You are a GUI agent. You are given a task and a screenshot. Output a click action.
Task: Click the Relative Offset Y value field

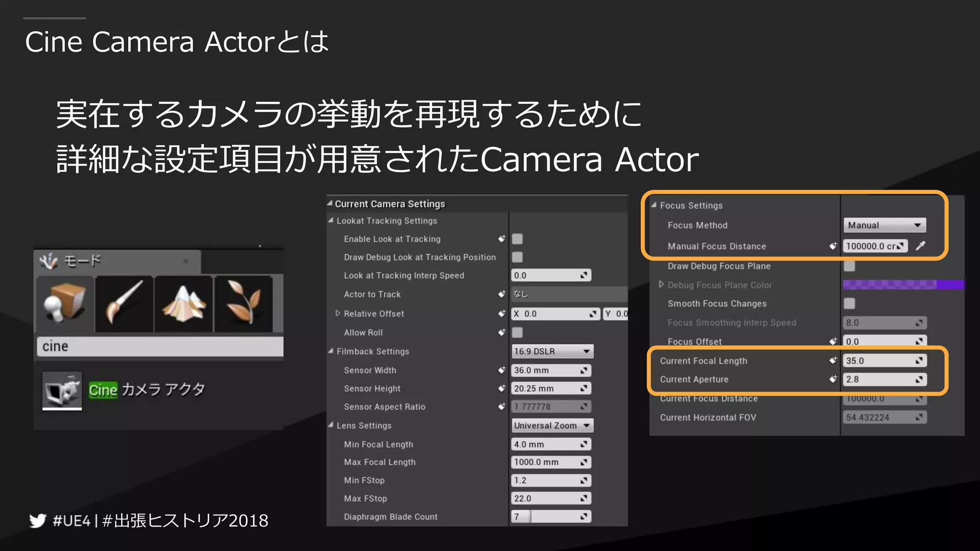pos(615,314)
